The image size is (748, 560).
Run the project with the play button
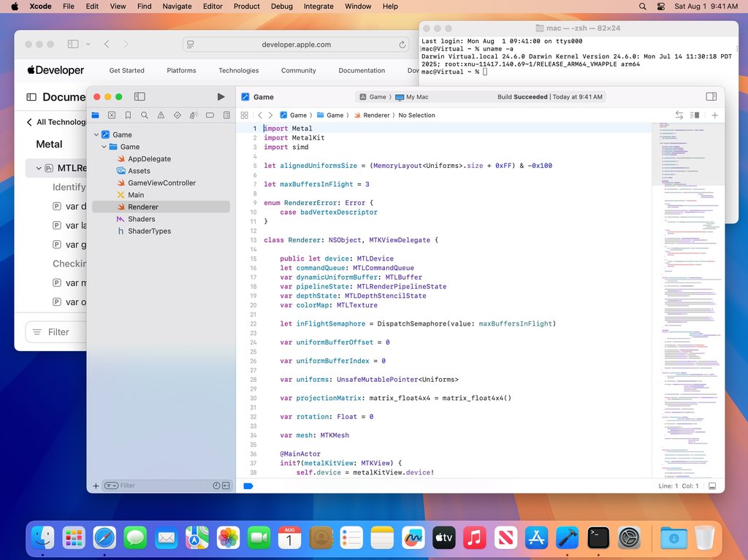221,97
